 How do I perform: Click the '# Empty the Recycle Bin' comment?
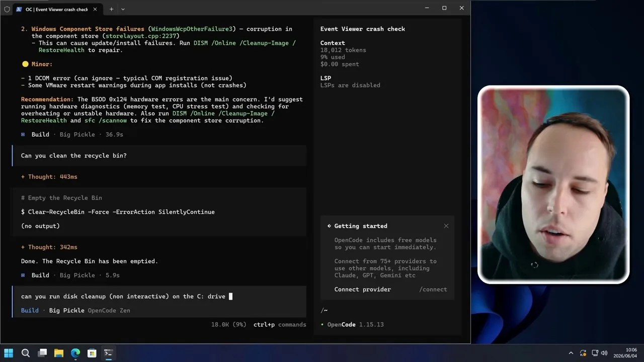[61, 198]
